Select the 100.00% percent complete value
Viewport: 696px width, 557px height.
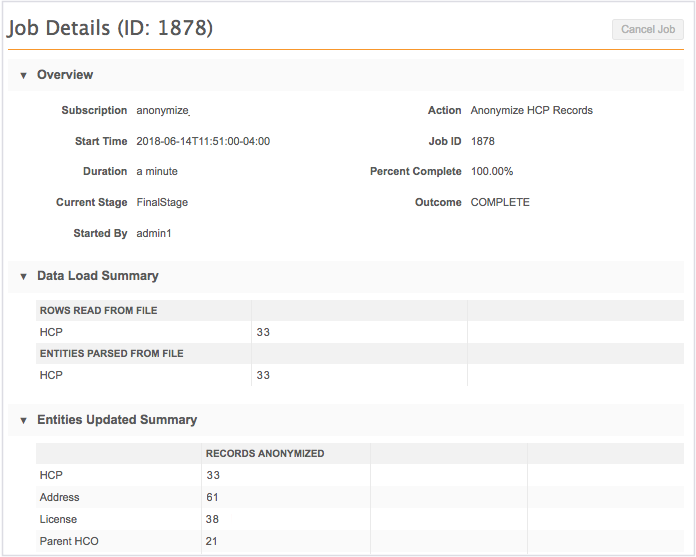[493, 172]
